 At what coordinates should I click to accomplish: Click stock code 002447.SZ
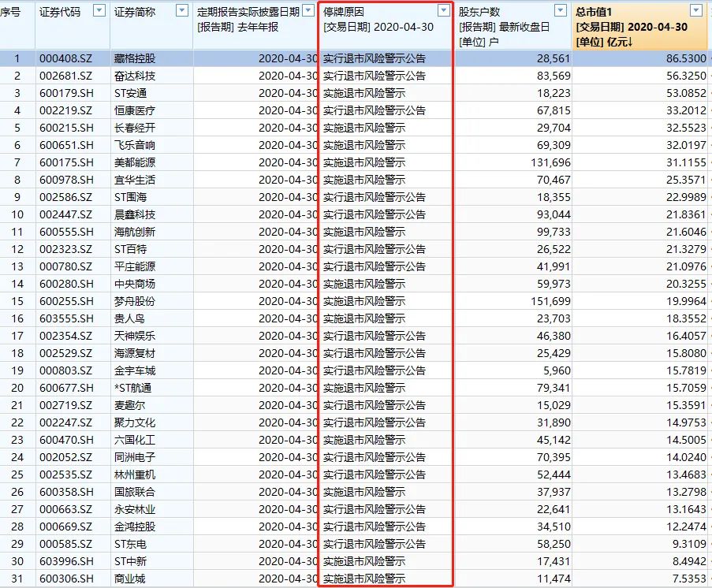point(65,214)
